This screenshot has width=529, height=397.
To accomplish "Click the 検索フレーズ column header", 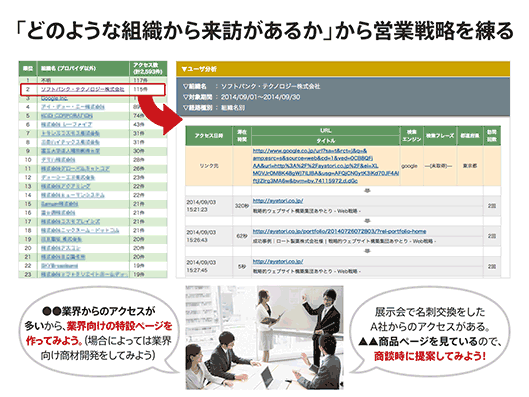I will pyautogui.click(x=440, y=136).
